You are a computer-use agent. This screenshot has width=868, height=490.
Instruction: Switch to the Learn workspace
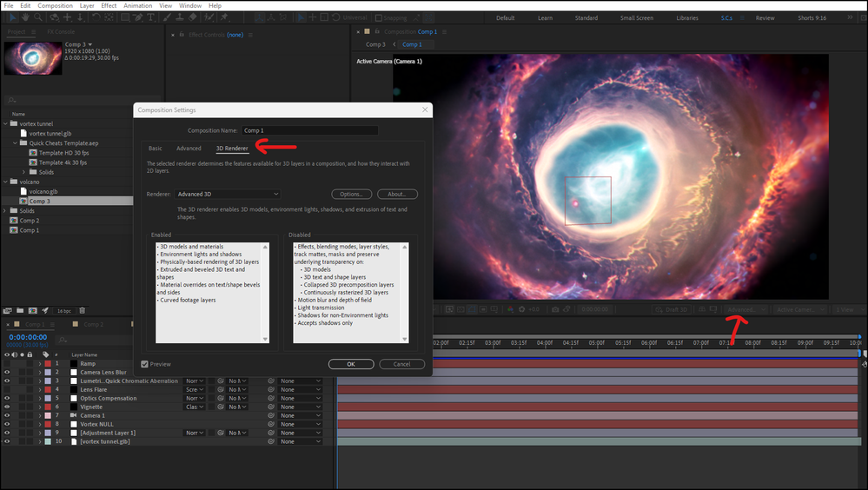point(545,17)
